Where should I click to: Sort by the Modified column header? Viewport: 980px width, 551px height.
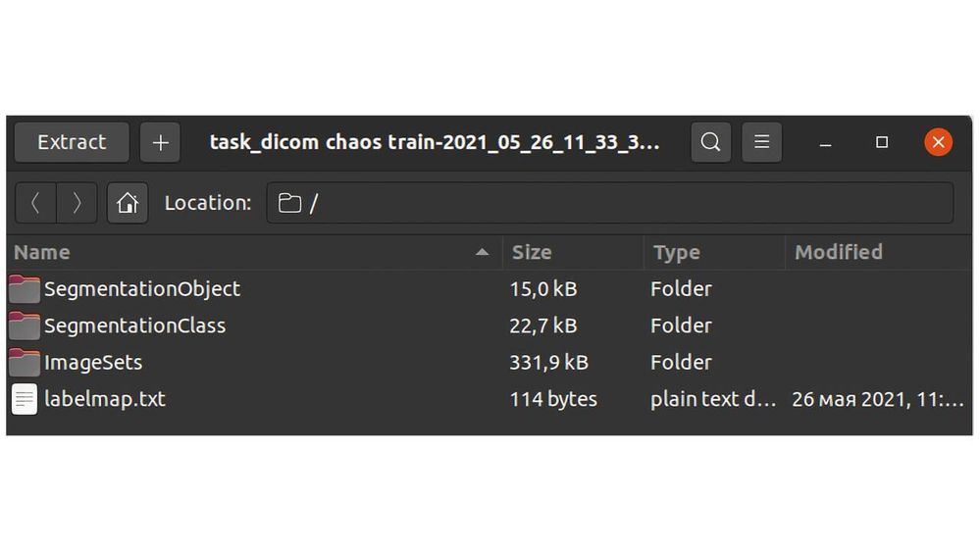[839, 252]
